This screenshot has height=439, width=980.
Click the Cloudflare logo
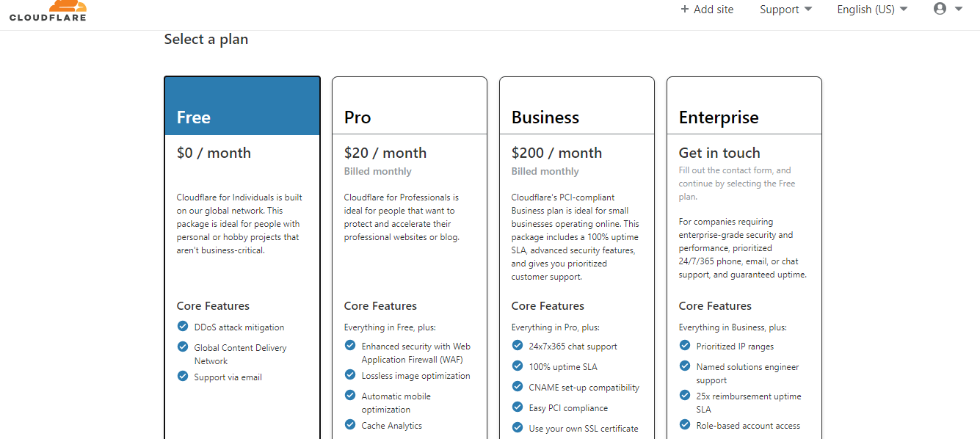tap(48, 10)
